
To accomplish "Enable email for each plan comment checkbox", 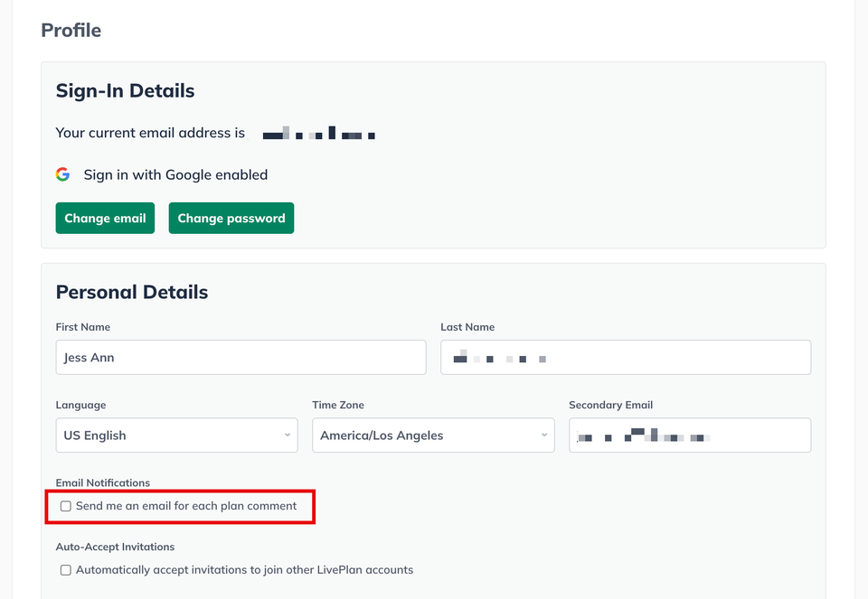I will pos(66,506).
